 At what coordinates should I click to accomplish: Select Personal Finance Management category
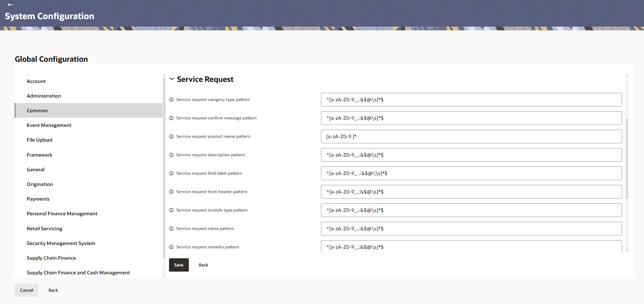click(88, 214)
